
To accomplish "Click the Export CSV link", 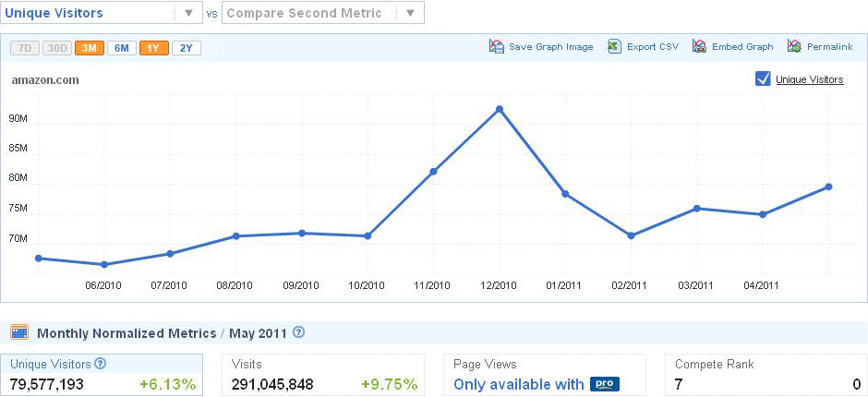I will tap(653, 47).
